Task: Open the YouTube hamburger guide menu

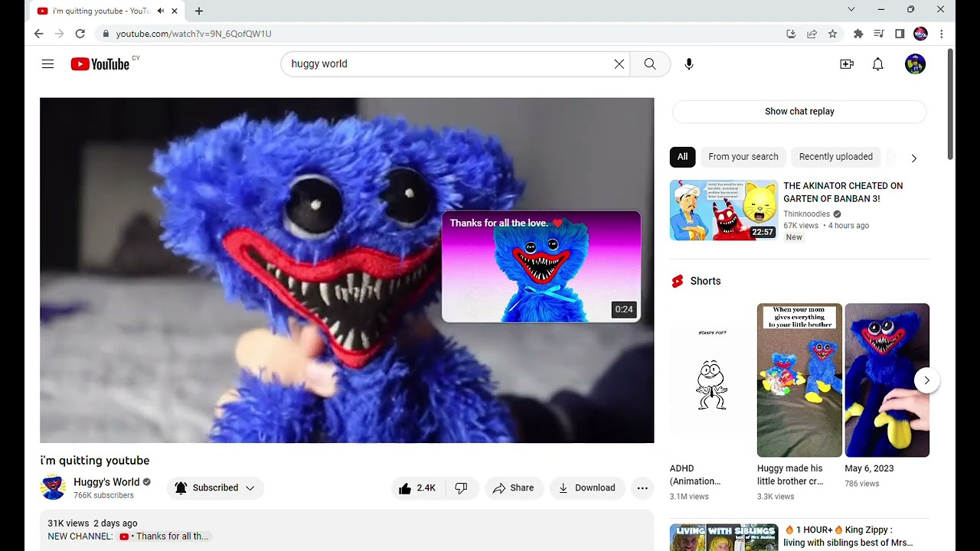Action: click(47, 64)
